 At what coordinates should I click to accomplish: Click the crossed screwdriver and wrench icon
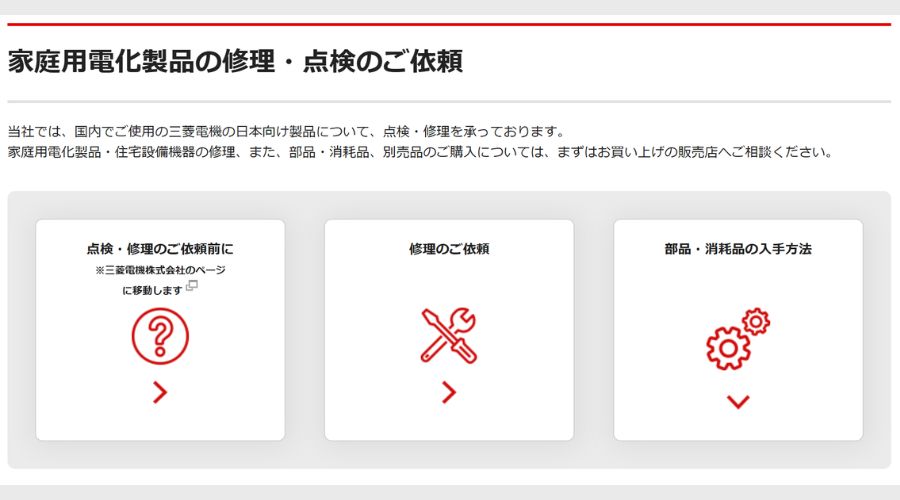pyautogui.click(x=449, y=336)
